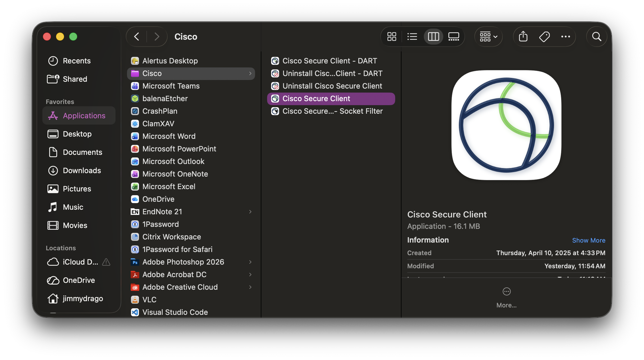This screenshot has width=644, height=360.
Task: Select the Microsoft OneNote app icon
Action: (135, 174)
